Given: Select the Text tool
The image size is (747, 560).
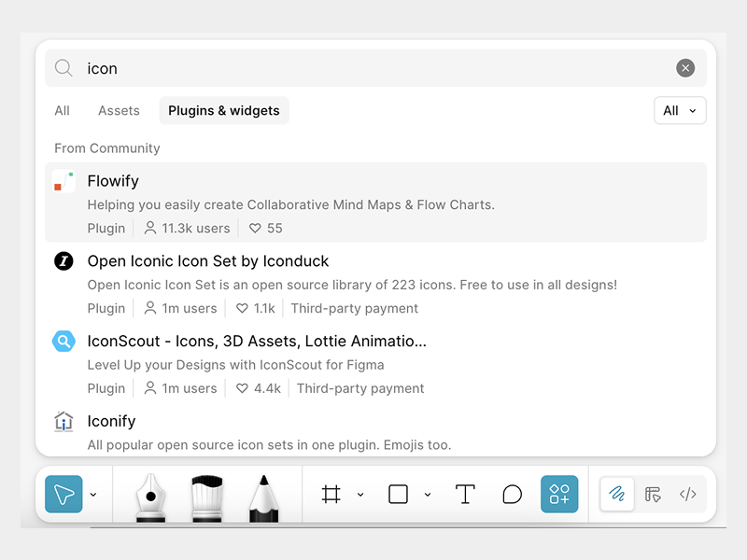Looking at the screenshot, I should pos(465,494).
